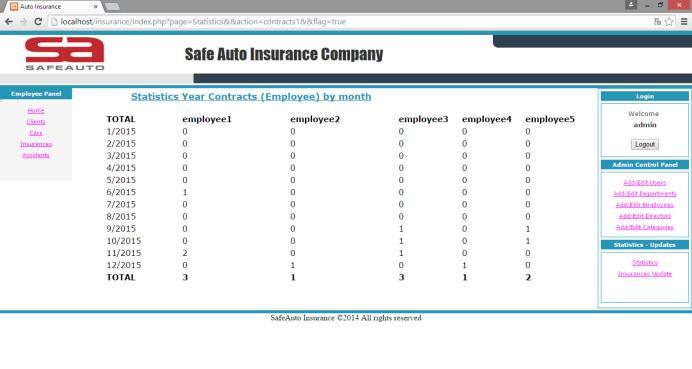Click employee2 value 1 in 12/2015 row
692x369 pixels.
point(293,265)
